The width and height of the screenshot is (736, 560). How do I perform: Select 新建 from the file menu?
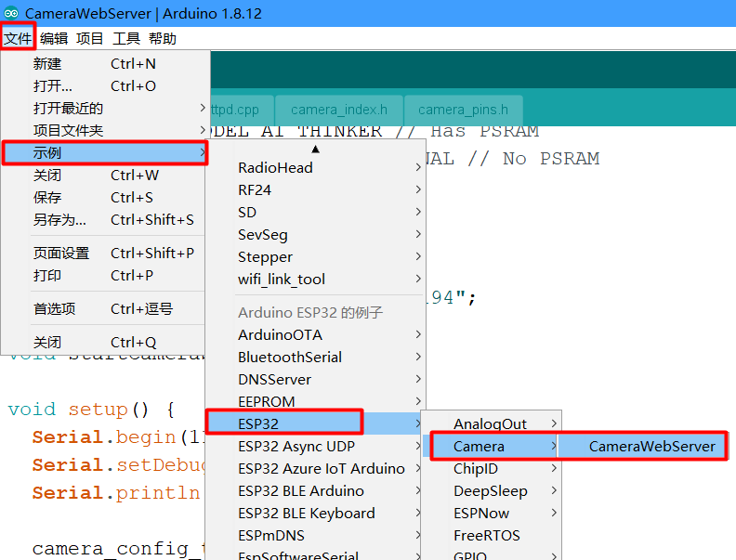pos(103,63)
